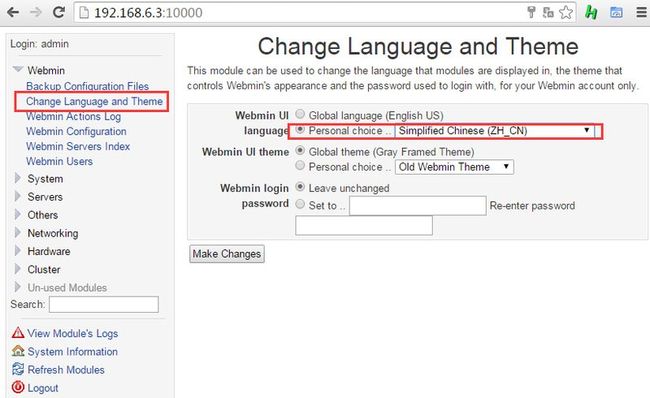650x398 pixels.
Task: Bookmark the page with the star icon
Action: tap(566, 12)
